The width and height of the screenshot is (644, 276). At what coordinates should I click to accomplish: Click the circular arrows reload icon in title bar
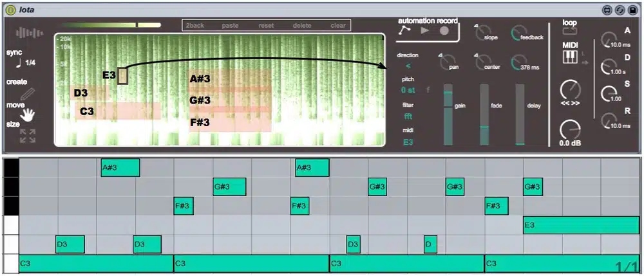620,10
